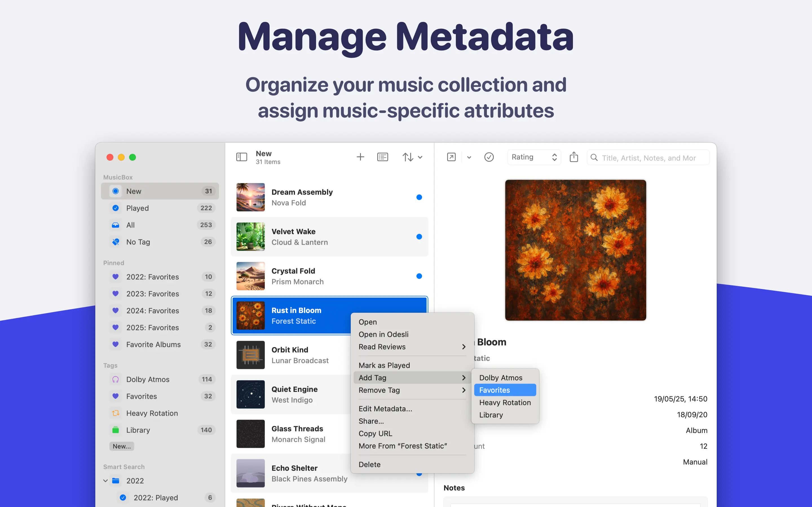The height and width of the screenshot is (507, 812).
Task: Select Edit Metadata... in context menu
Action: [x=385, y=408]
